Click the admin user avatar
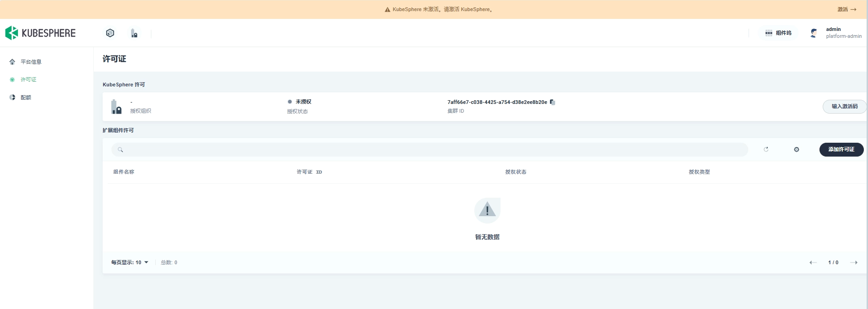868x309 pixels. 814,33
